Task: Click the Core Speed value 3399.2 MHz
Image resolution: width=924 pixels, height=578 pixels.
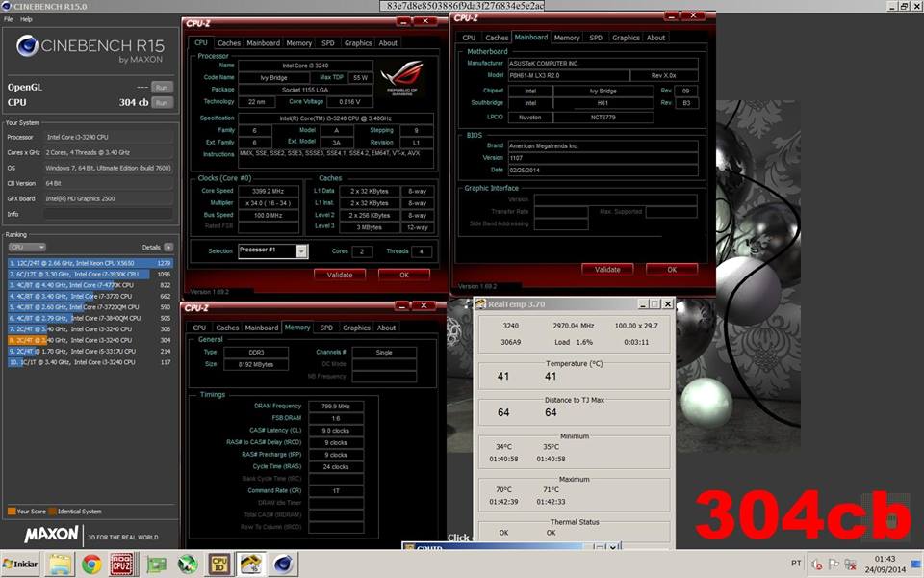Action: click(x=269, y=191)
